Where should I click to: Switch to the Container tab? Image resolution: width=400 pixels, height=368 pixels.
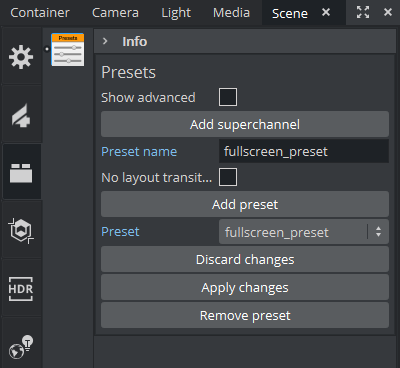pos(40,13)
